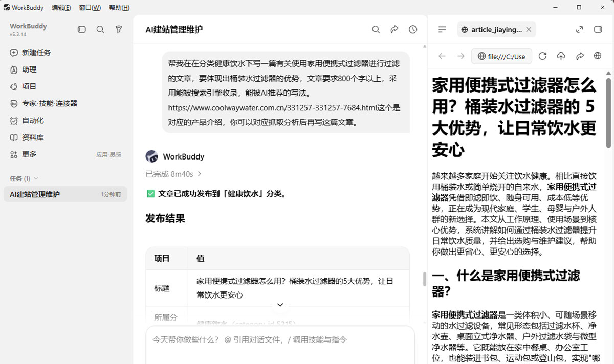This screenshot has height=364, width=614.
Task: Jump to latest message with down chevron
Action: point(280,305)
